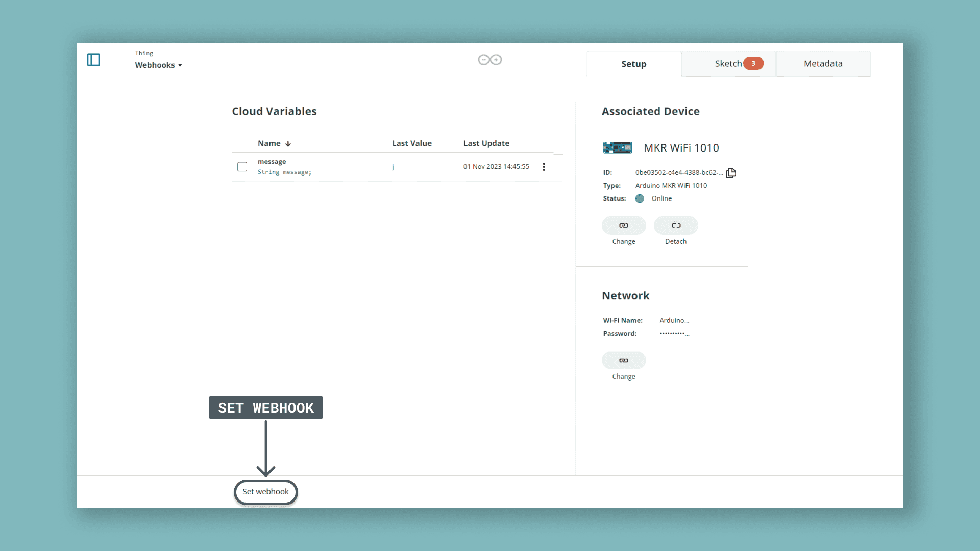Open the message variable three-dot menu
980x551 pixels.
tap(544, 167)
